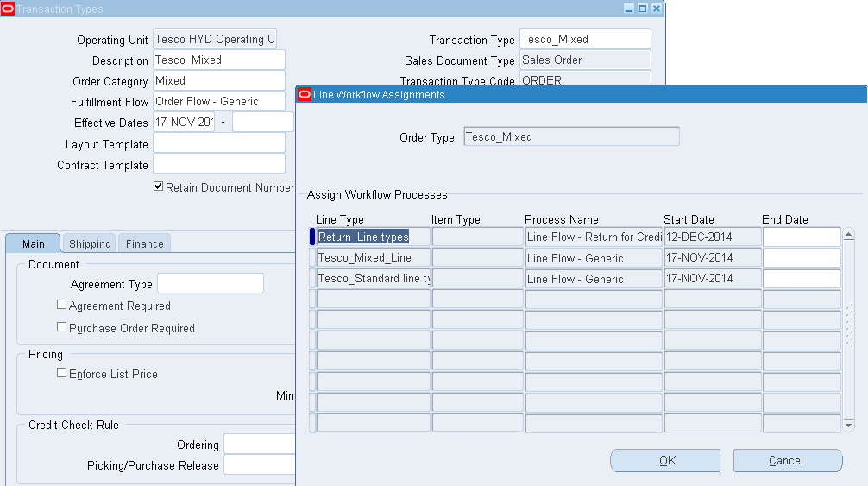868x486 pixels.
Task: Toggle Enforce List Price checkbox
Action: point(61,373)
